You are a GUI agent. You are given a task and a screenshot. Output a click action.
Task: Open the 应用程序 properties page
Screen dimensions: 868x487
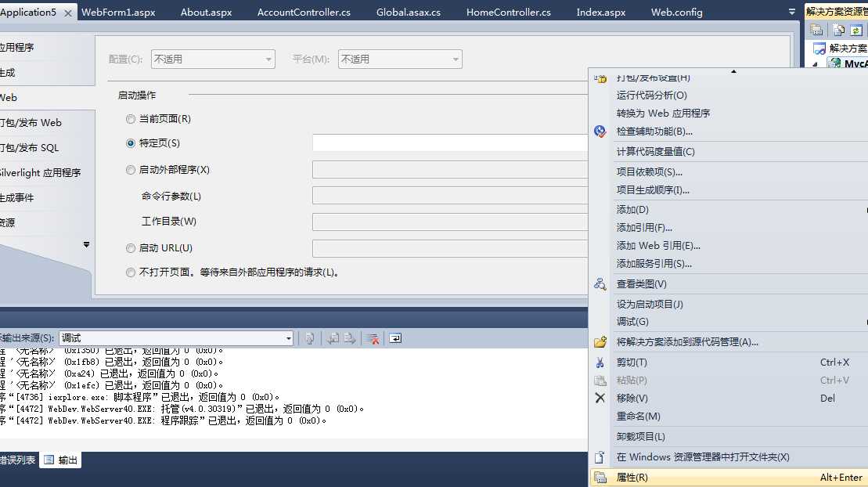coord(46,48)
